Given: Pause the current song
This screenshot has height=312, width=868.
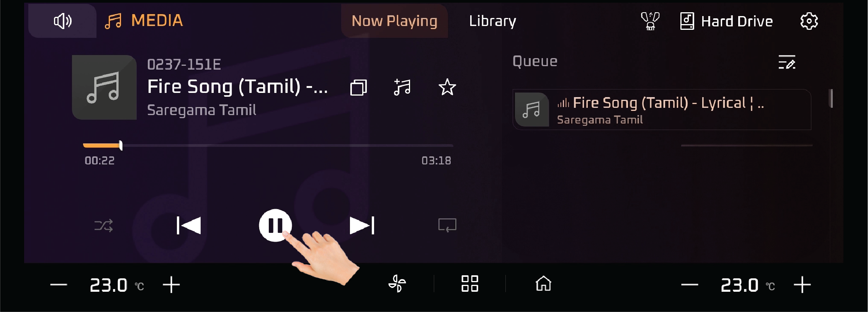Looking at the screenshot, I should (x=275, y=225).
